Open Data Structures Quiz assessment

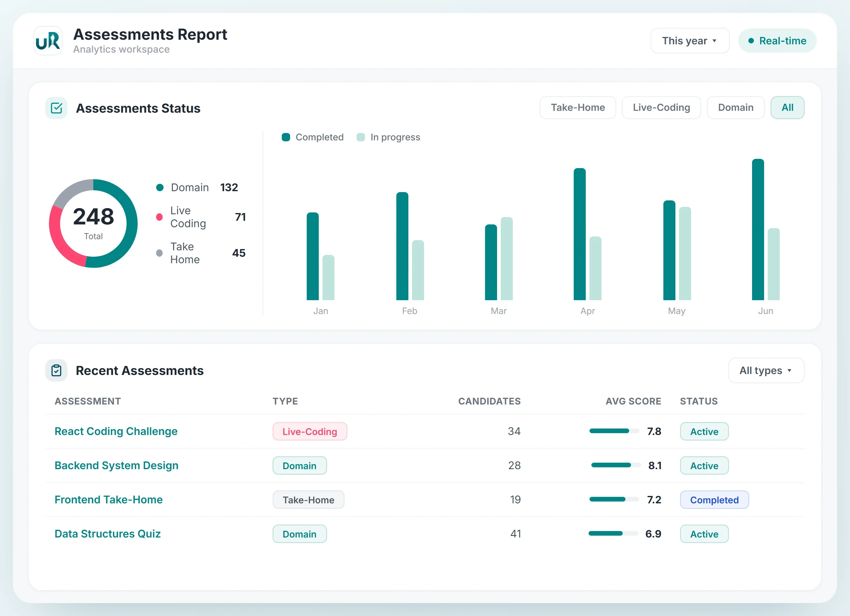click(x=107, y=533)
